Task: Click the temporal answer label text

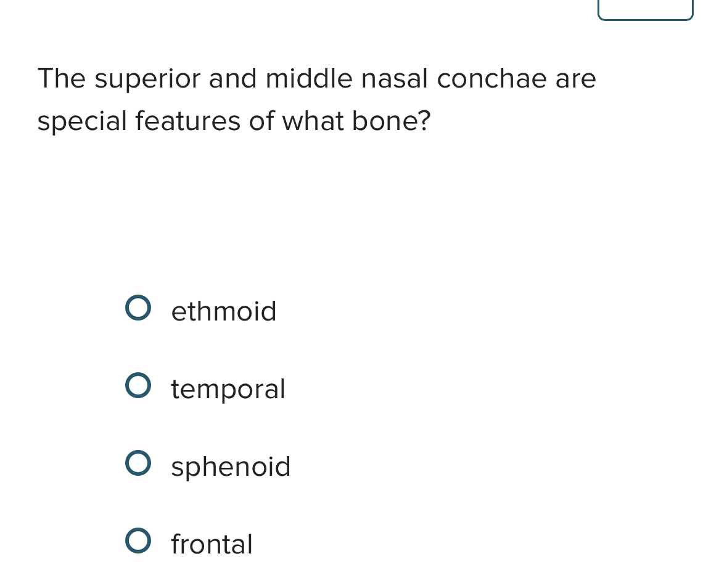Action: pos(228,389)
